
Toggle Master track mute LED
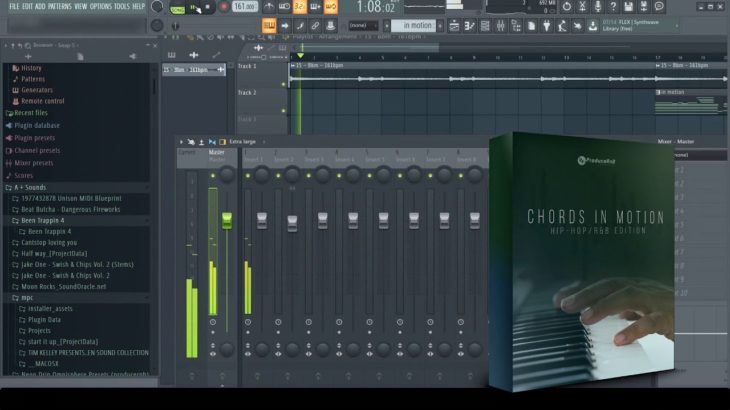pyautogui.click(x=213, y=176)
